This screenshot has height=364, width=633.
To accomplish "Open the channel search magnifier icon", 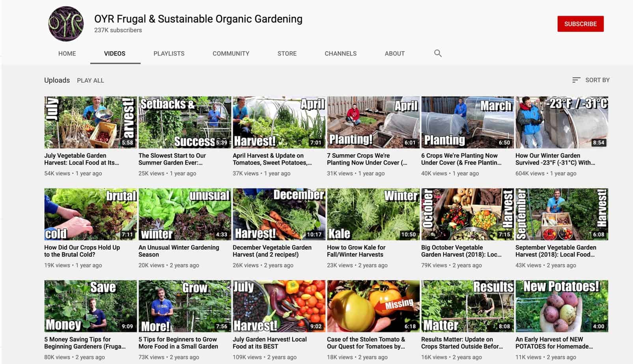I will click(438, 53).
